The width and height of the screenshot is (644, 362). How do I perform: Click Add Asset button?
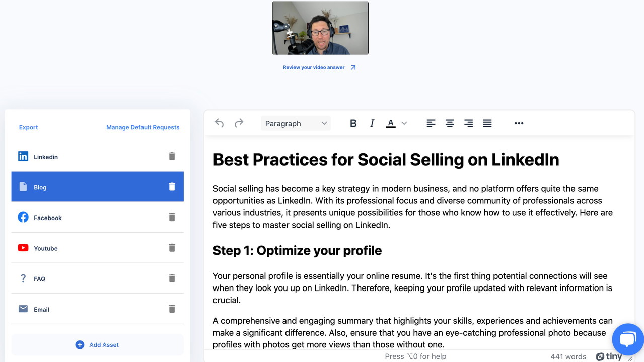click(97, 345)
